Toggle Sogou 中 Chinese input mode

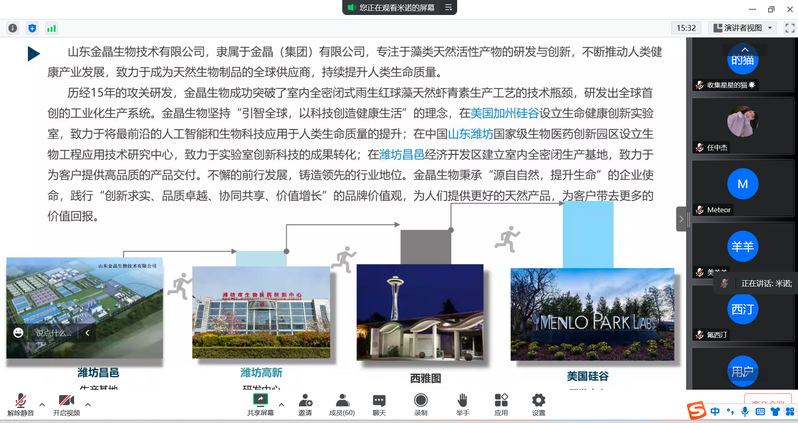point(716,411)
